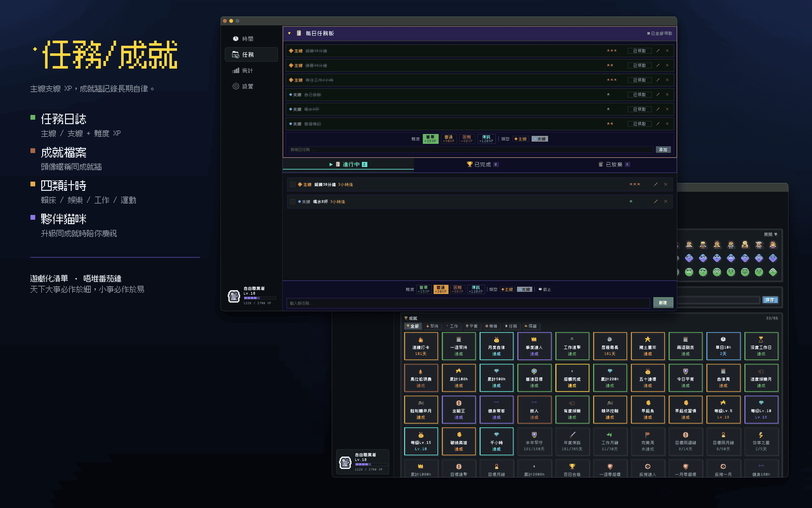Viewport: 812px width, 508px height.
Task: Delete the daily task 自己做飯
Action: (667, 94)
